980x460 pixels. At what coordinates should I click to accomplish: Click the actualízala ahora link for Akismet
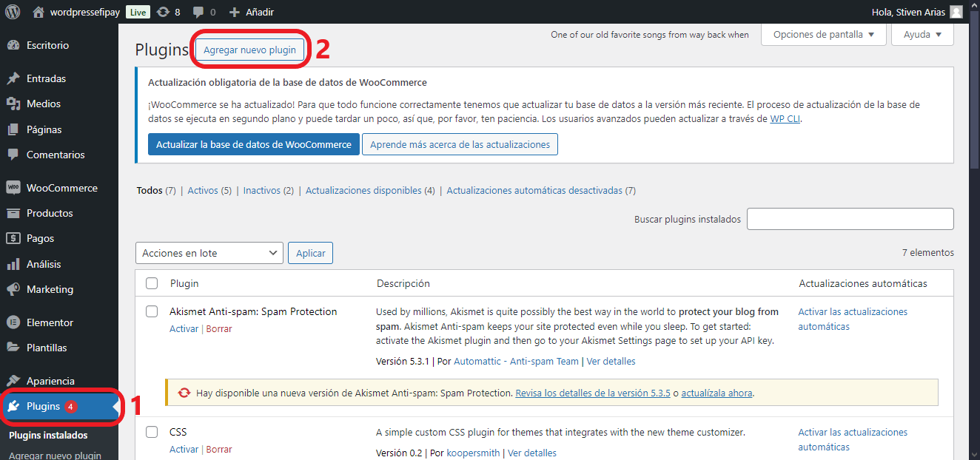point(716,393)
